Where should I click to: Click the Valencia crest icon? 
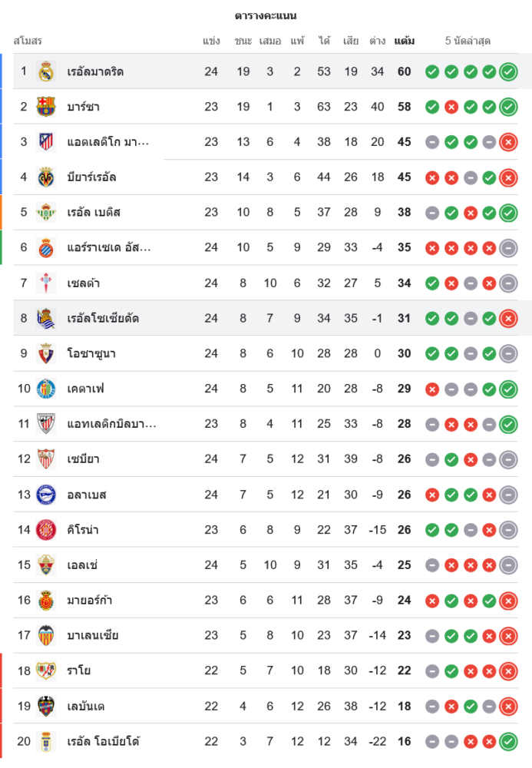[x=46, y=636]
